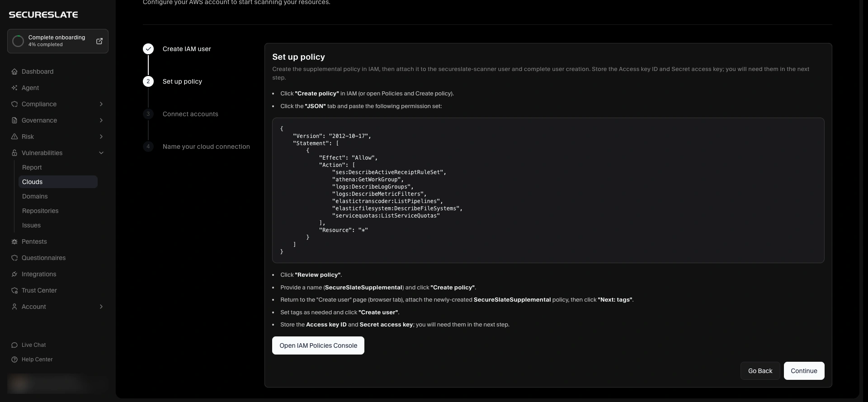Viewport: 868px width, 402px height.
Task: Expand the Governance chevron
Action: pyautogui.click(x=101, y=120)
